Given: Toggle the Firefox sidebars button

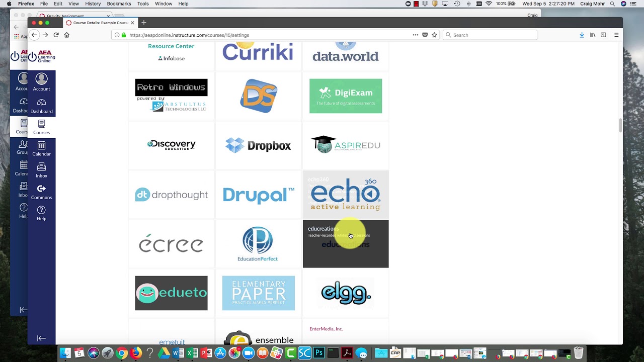Looking at the screenshot, I should point(603,35).
